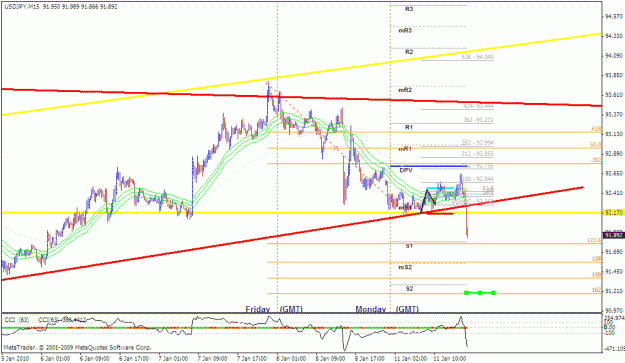
Task: Click the current price tag 91.892
Action: [614, 235]
